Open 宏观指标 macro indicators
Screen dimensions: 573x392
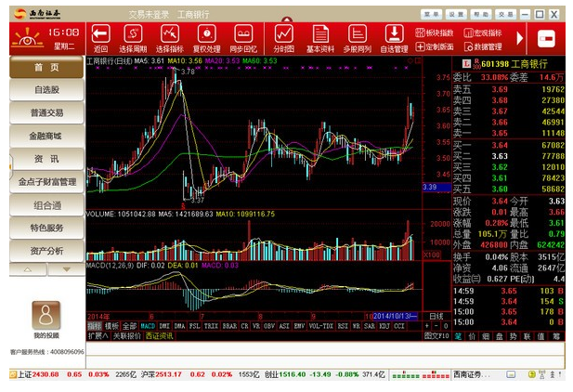(x=483, y=33)
